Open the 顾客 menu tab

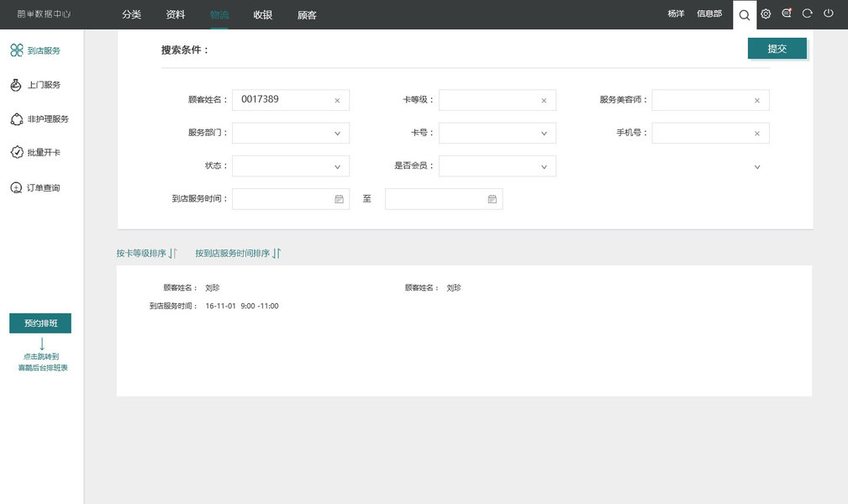307,15
